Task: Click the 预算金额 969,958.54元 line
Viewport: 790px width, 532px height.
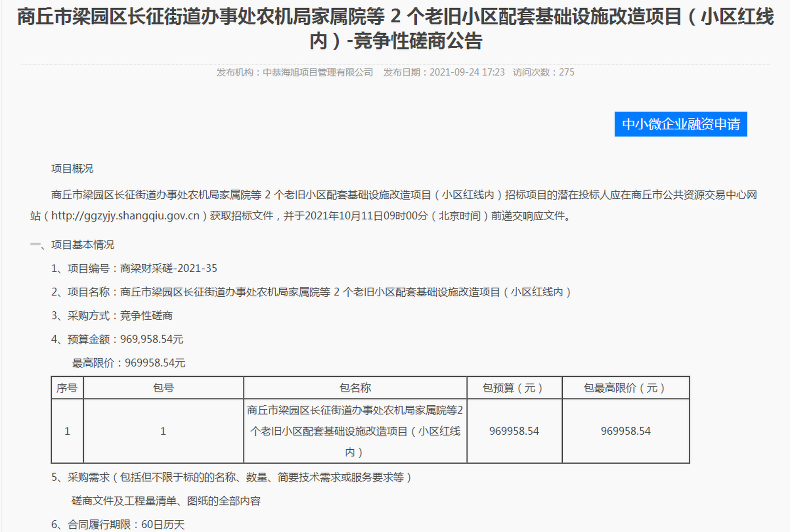Action: [x=117, y=340]
